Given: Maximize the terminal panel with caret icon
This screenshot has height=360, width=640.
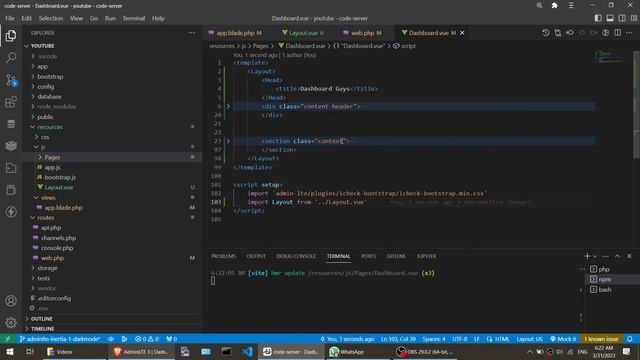Looking at the screenshot, I should point(617,256).
